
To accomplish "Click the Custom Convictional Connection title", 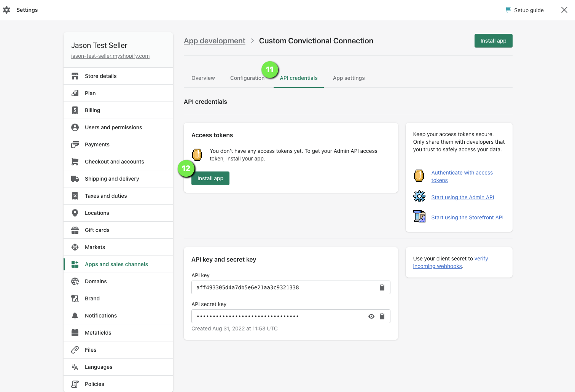I will 316,41.
